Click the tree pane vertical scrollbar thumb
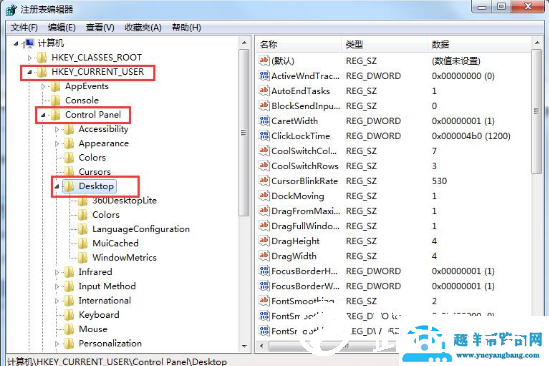Viewport: 549px width, 366px height. tap(244, 132)
